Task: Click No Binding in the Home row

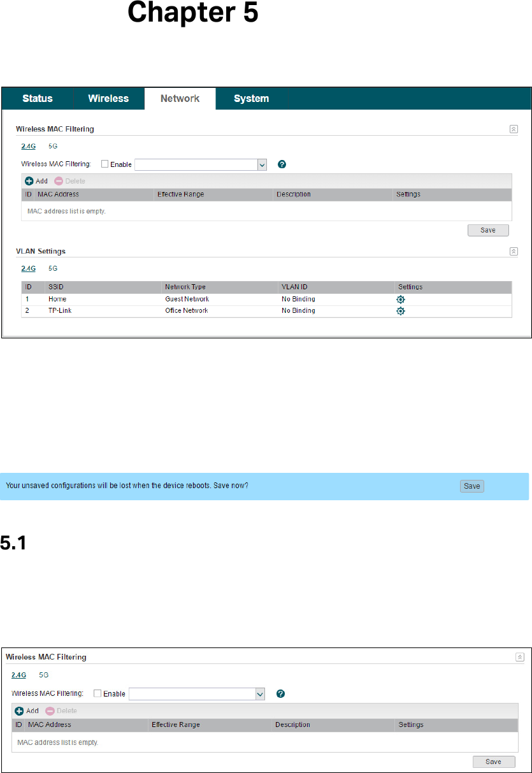Action: tap(298, 299)
